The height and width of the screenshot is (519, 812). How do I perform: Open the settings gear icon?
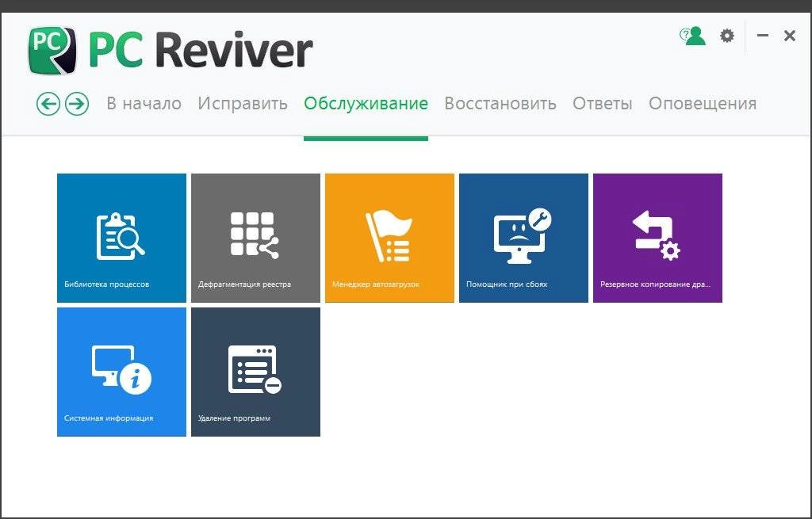click(727, 36)
